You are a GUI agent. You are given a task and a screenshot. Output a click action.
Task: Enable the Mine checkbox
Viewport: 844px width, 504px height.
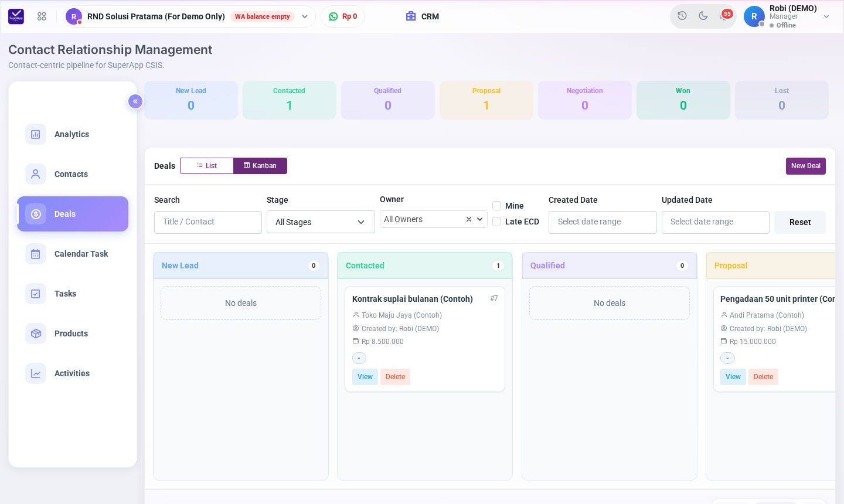[497, 206]
